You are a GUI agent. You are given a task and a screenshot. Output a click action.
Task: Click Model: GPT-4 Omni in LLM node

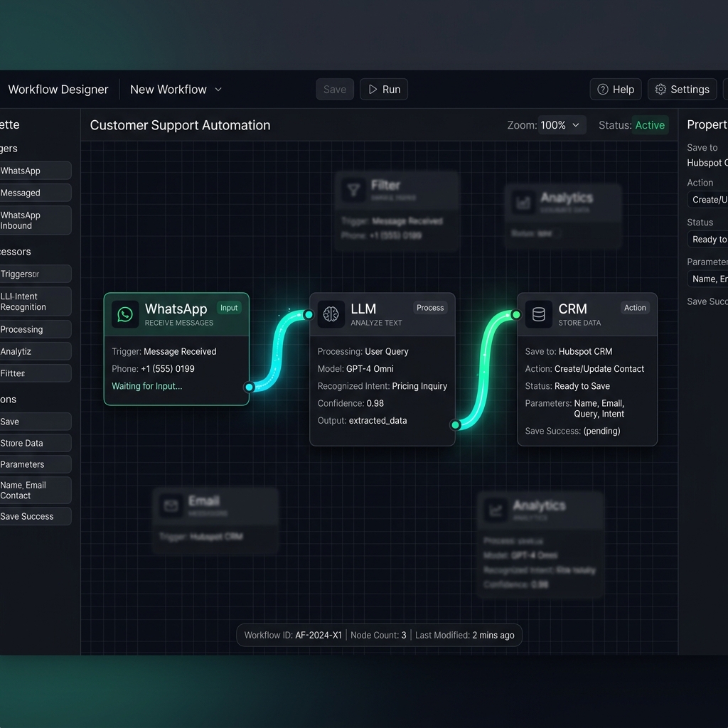tap(355, 369)
